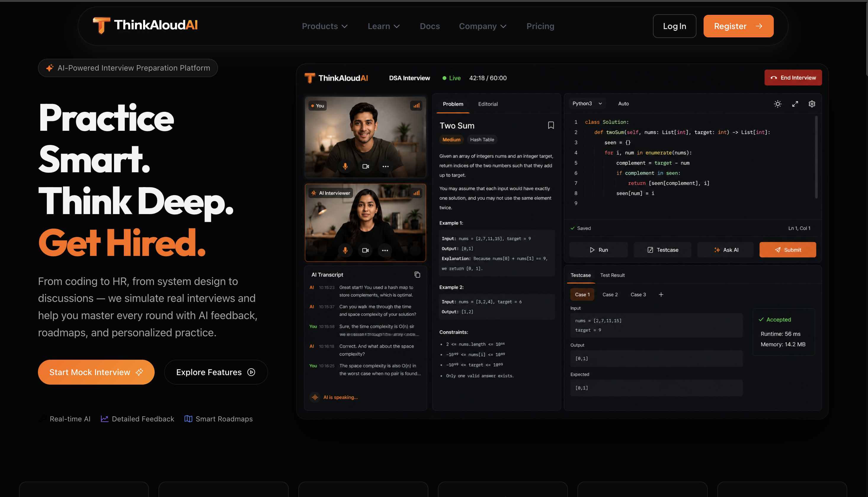Click the AI speaking waveform icon
Viewport: 868px width, 497px height.
(x=315, y=397)
